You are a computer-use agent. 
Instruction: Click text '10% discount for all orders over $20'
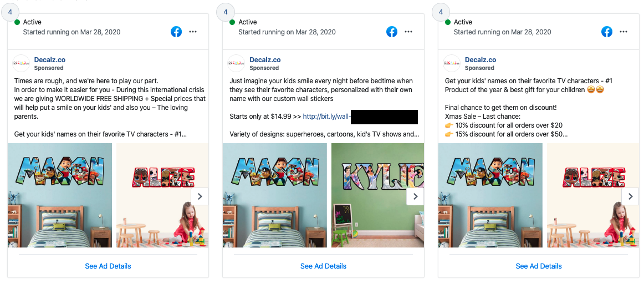tap(509, 125)
